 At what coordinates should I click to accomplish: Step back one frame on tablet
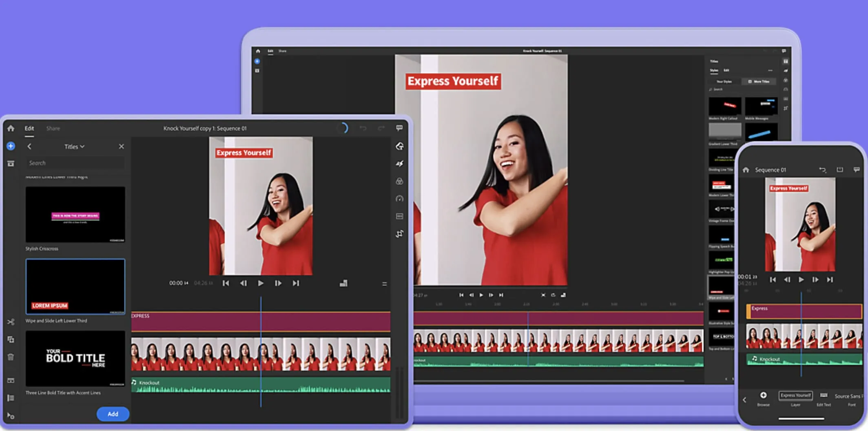244,283
